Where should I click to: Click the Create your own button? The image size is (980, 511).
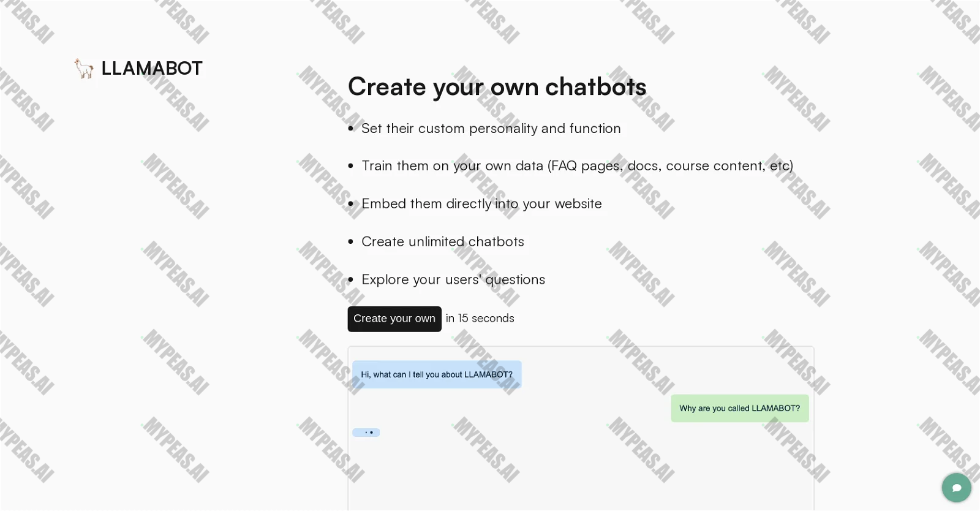[x=394, y=319]
